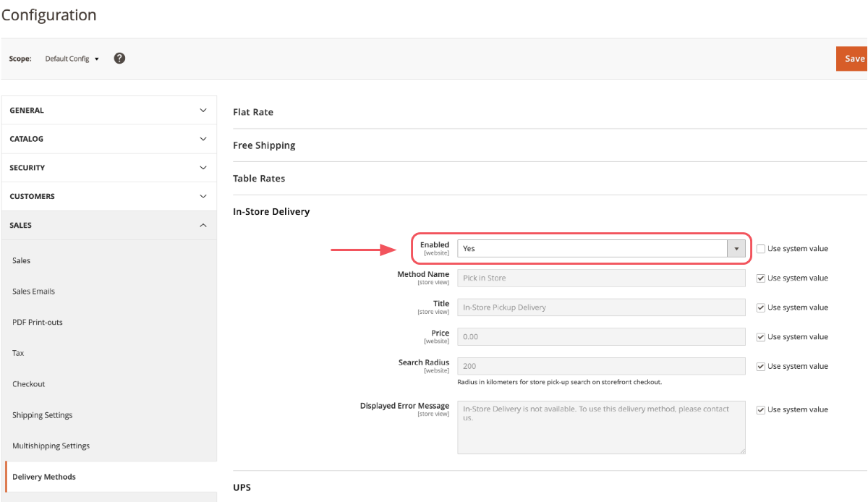The height and width of the screenshot is (502, 868).
Task: Open the Checkout configuration link
Action: 29,383
